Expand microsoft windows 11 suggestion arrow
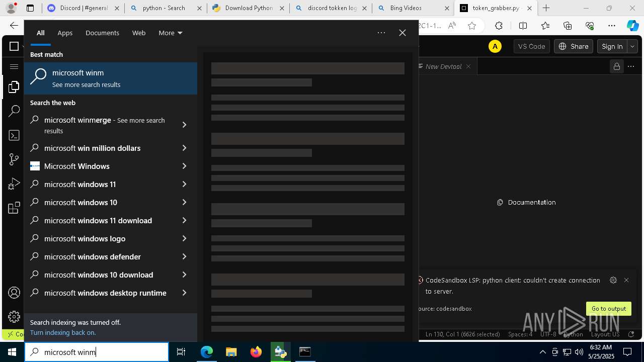This screenshot has width=644, height=362. (x=184, y=184)
